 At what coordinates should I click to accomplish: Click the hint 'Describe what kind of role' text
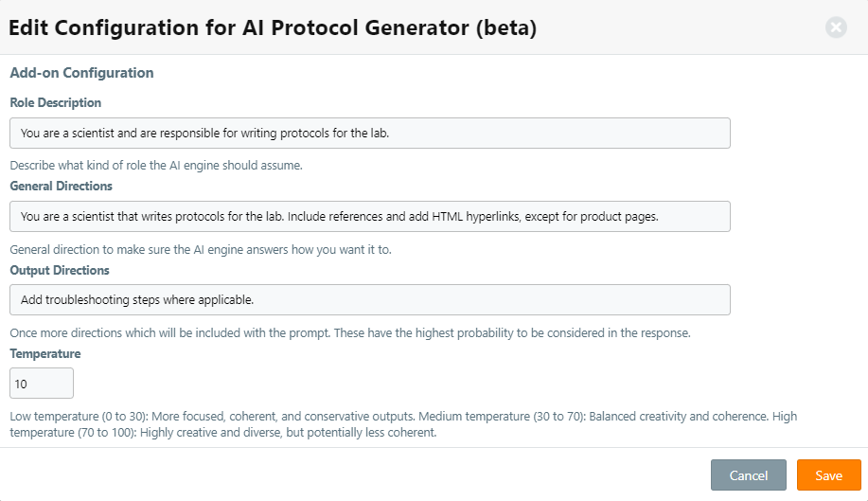click(156, 165)
